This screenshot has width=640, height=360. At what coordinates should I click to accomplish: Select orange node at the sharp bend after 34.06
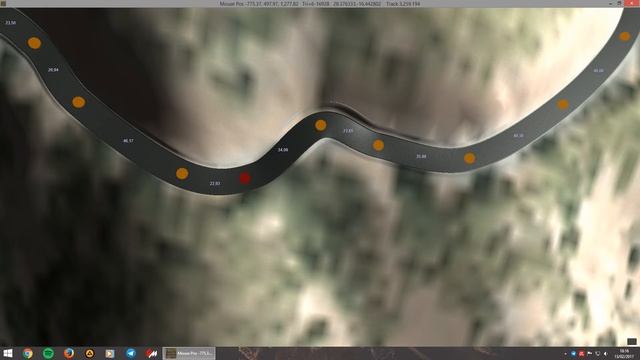[x=321, y=125]
